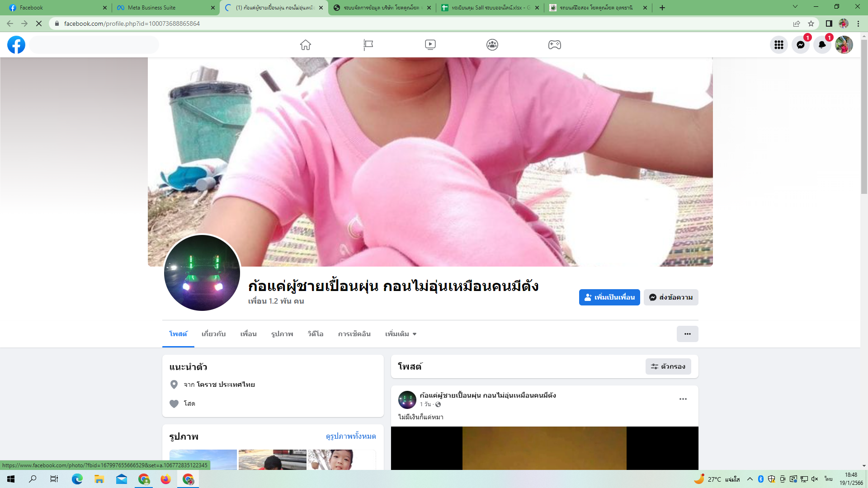868x488 pixels.
Task: Open Microsoft Edge from the taskbar
Action: (77, 479)
